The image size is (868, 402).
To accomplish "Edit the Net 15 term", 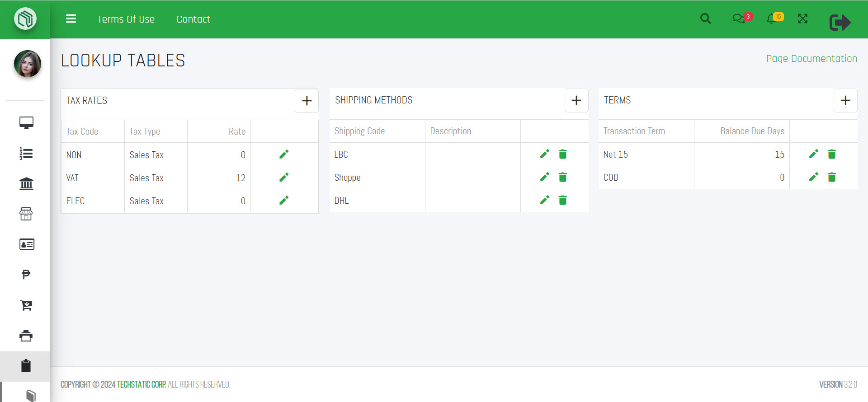I will (x=813, y=154).
